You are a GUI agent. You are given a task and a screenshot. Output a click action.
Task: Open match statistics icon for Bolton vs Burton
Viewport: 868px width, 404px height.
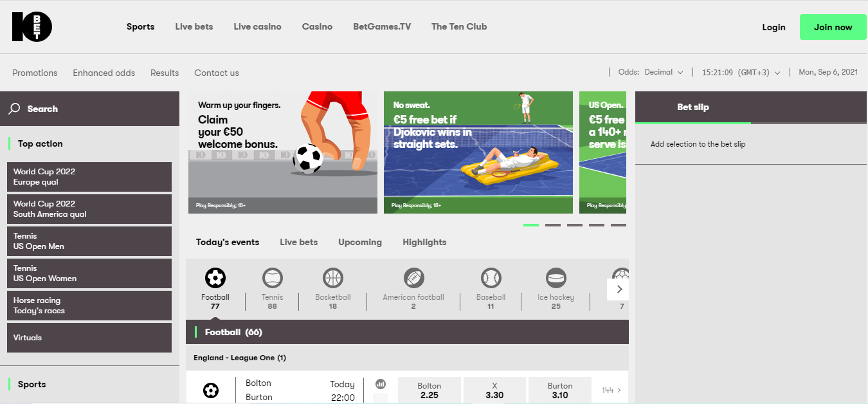click(381, 383)
